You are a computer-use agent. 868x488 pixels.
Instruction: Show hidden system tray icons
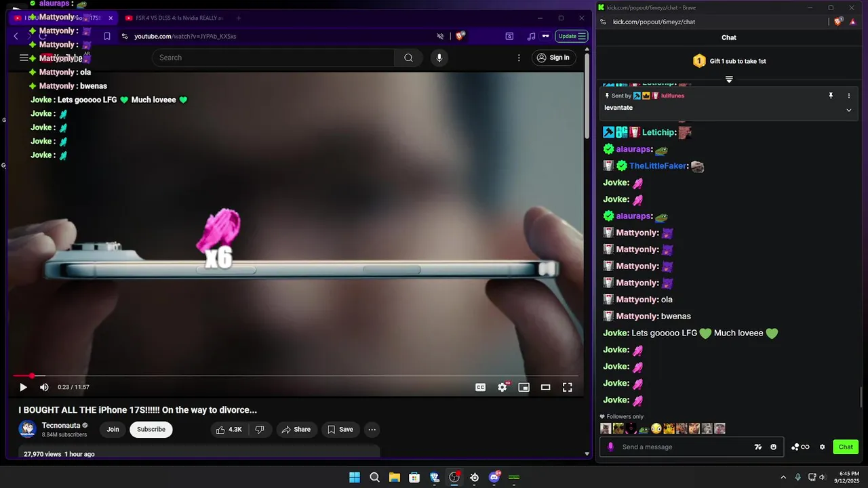tap(783, 477)
